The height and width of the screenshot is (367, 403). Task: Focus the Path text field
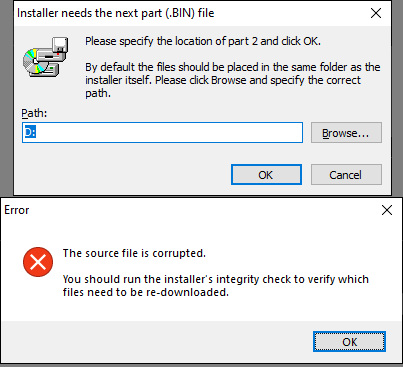pos(162,133)
